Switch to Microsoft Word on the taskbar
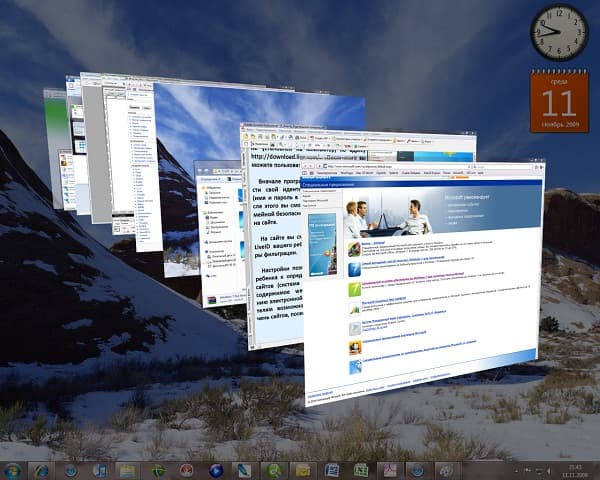Viewport: 600px width, 480px height. click(x=332, y=470)
